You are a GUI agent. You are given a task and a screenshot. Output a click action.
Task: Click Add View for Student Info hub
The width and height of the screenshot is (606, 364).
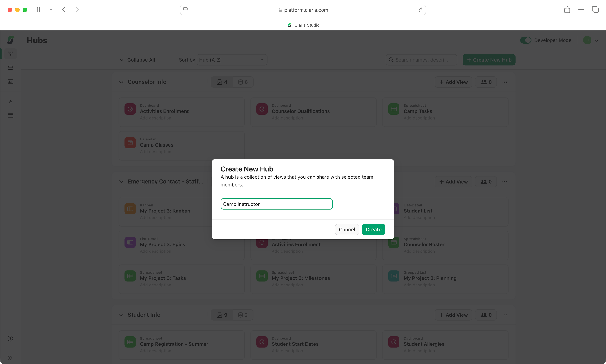click(453, 315)
